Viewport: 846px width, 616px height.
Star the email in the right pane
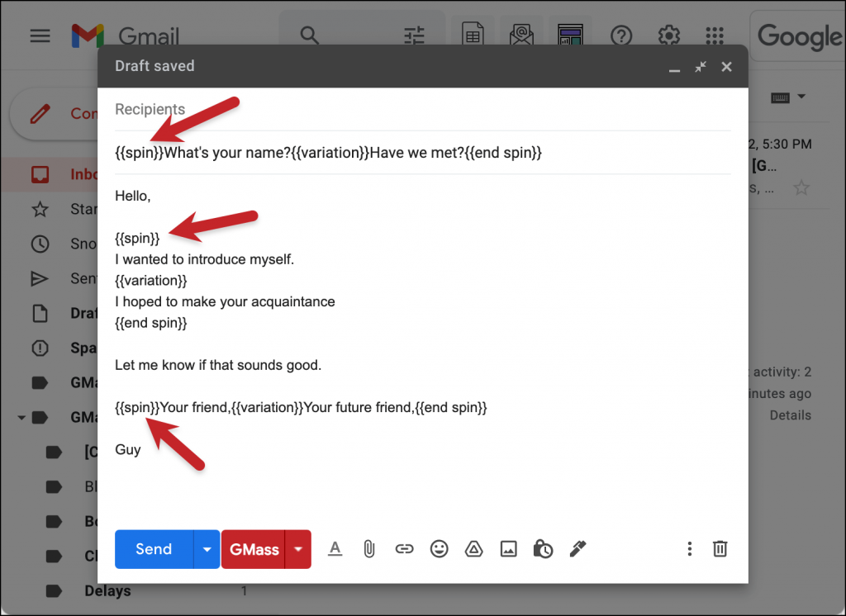coord(801,187)
